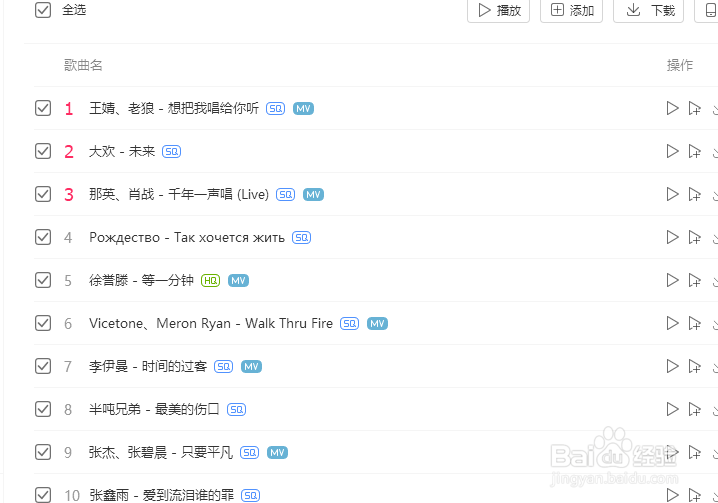Open MV for 时间的过客
Image resolution: width=718 pixels, height=503 pixels.
251,366
